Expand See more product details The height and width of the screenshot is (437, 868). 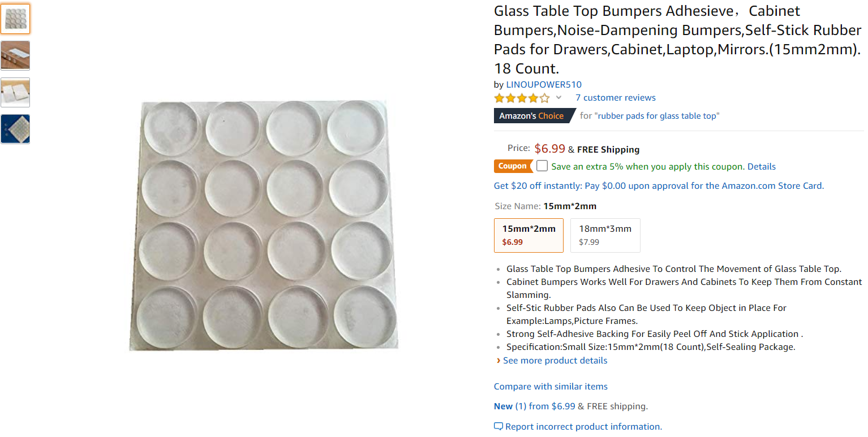[x=555, y=361]
